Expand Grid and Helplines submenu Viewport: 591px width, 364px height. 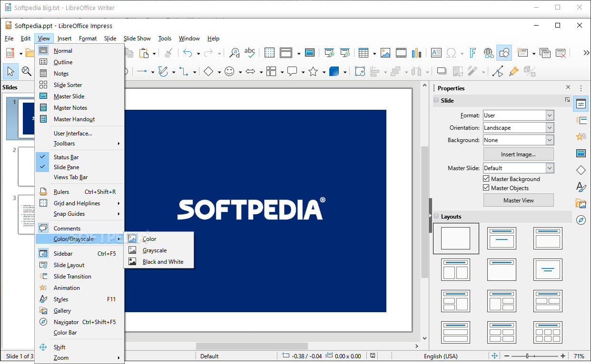[80, 203]
